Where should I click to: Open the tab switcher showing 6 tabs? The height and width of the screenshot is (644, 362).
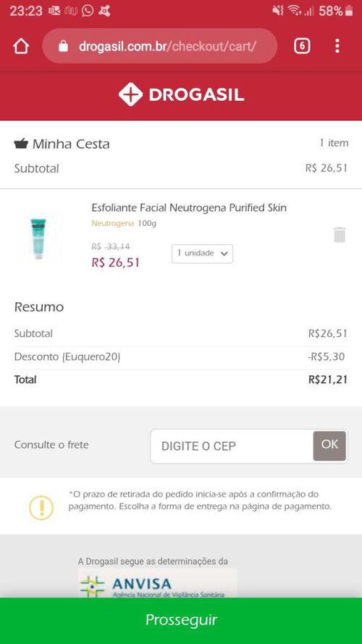pos(302,46)
